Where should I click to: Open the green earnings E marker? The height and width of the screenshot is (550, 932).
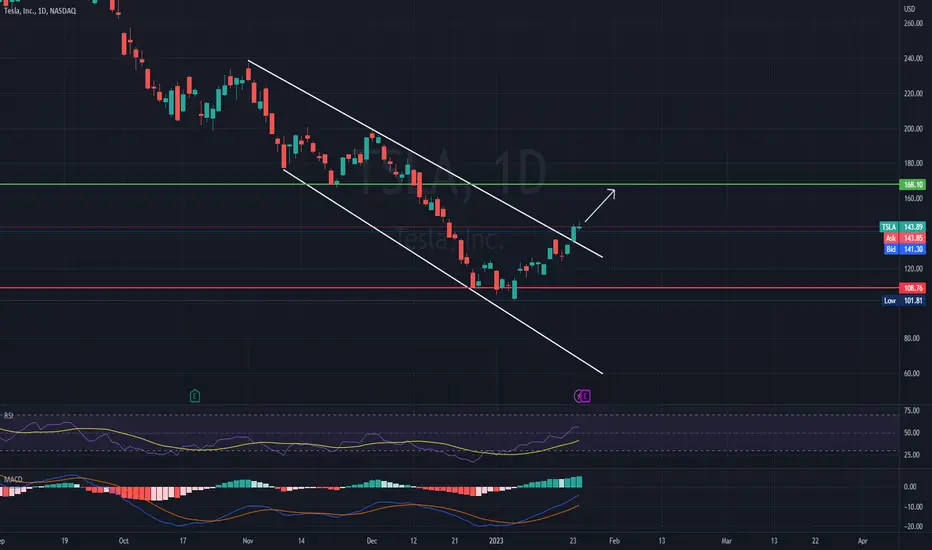point(194,396)
